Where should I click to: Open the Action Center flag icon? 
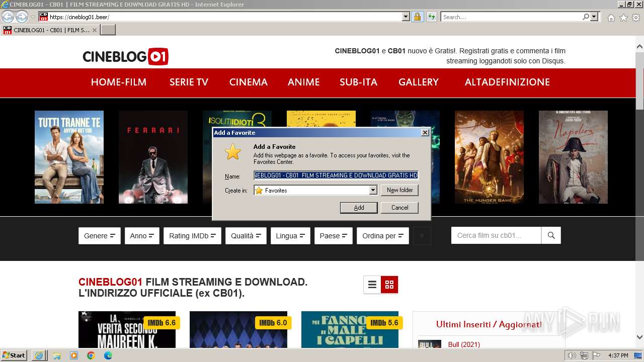(x=596, y=355)
